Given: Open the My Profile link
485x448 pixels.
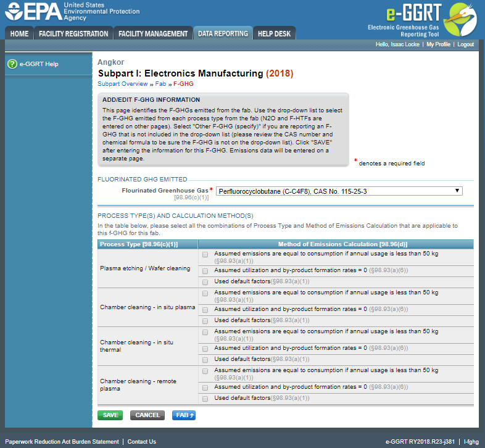Looking at the screenshot, I should coord(438,44).
